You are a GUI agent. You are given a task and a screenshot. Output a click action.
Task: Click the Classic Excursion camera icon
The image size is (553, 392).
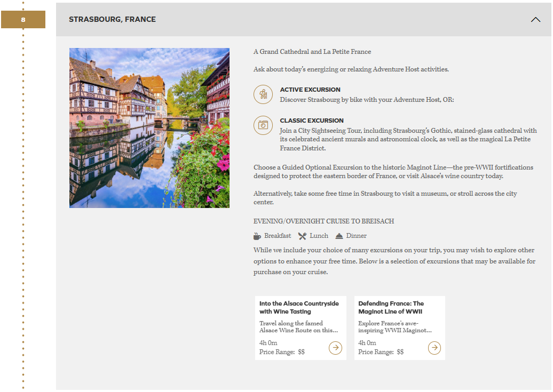point(263,125)
